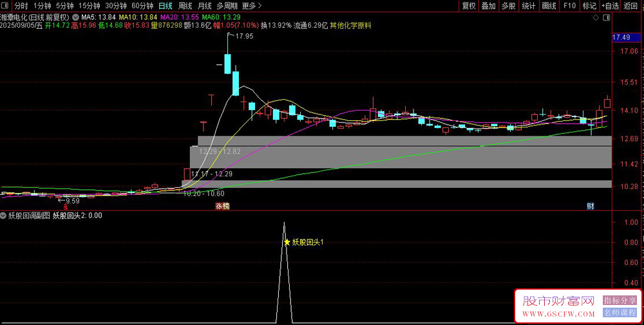644x325 pixels.
Task: Toggle the left sidebar panel icon
Action: 5,6
